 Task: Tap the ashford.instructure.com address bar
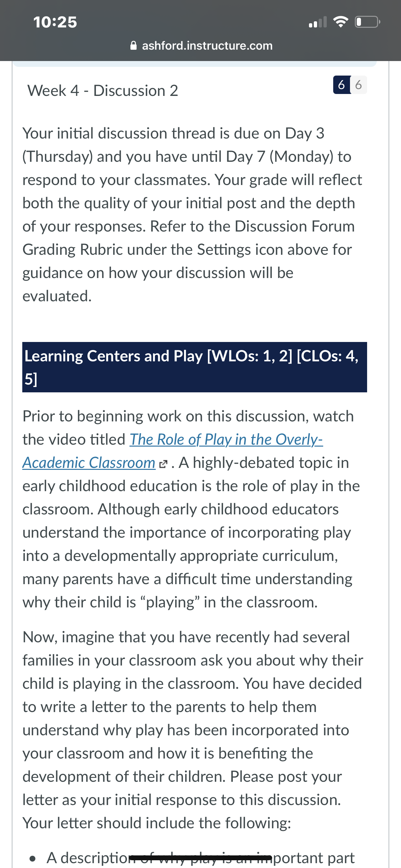pos(201,46)
